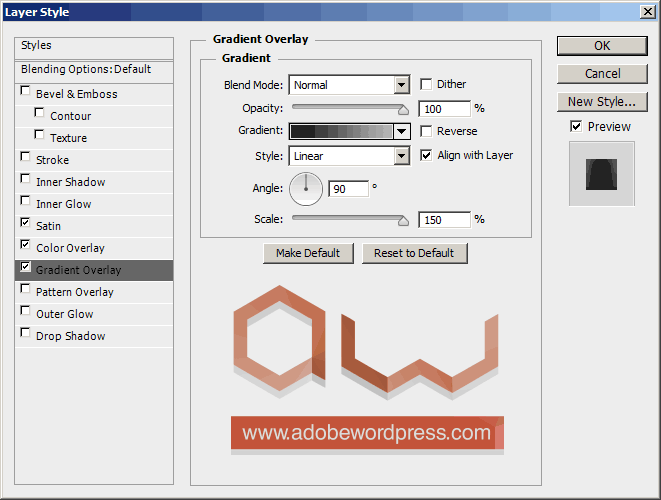
Task: Uncheck the Gradient Overlay checkbox
Action: tap(25, 266)
